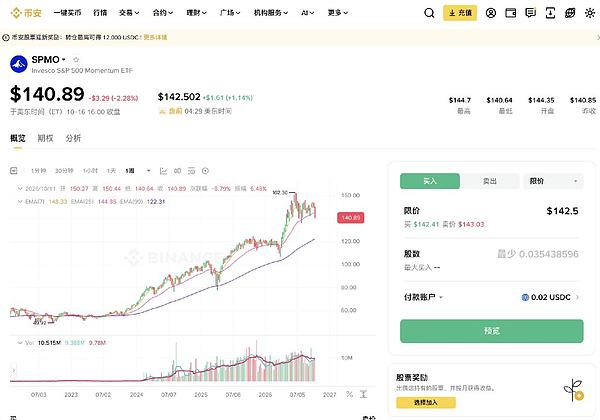The width and height of the screenshot is (600, 420).
Task: Collapse chart sidebar panel icon
Action: (14, 171)
